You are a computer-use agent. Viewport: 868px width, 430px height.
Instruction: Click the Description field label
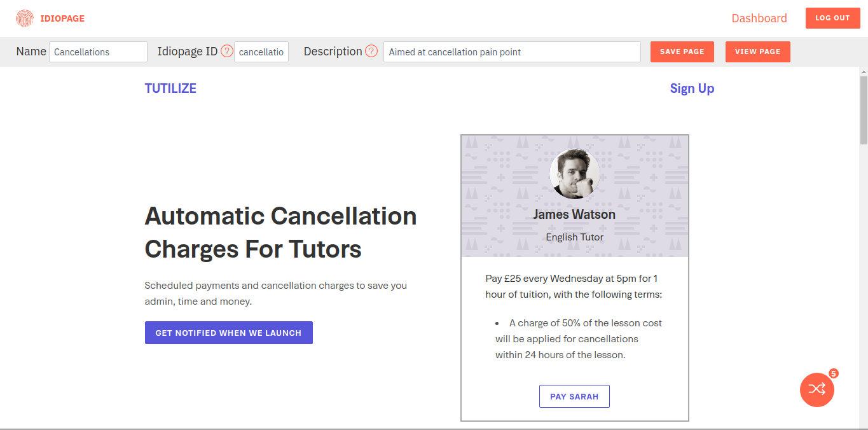coord(333,52)
